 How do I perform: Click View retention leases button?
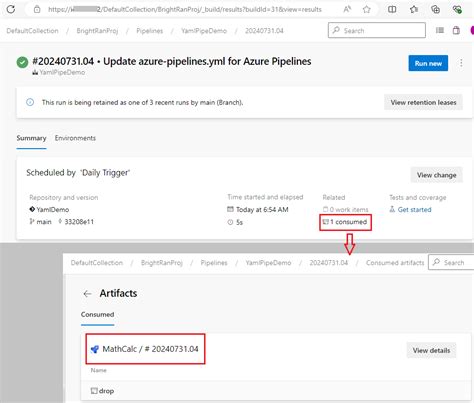pos(423,102)
